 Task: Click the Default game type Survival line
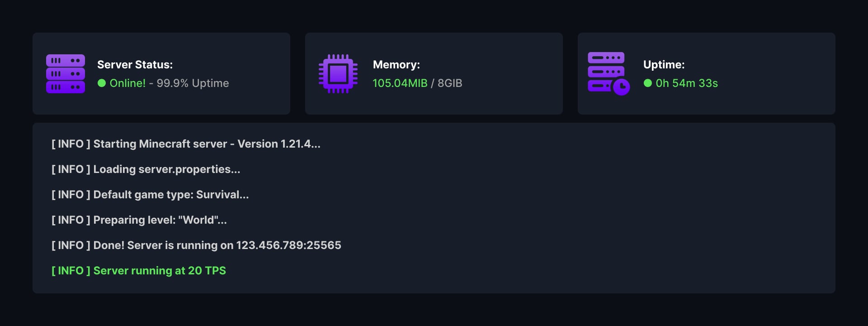pyautogui.click(x=150, y=195)
